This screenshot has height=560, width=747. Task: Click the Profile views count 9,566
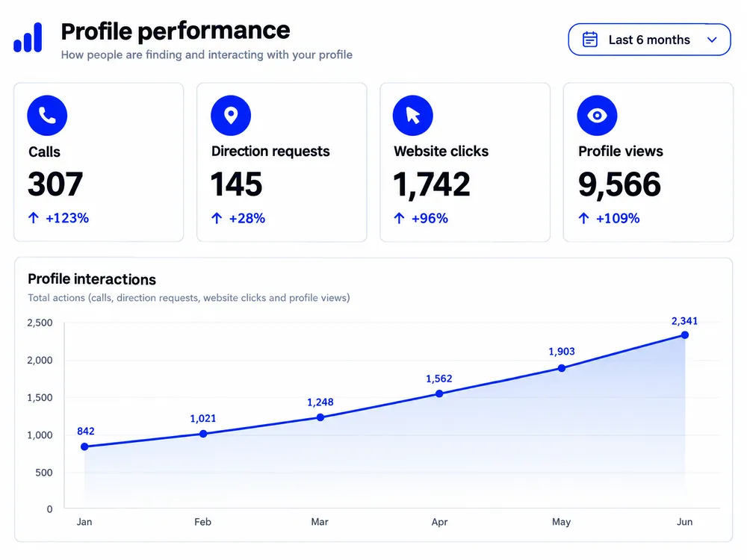click(x=619, y=184)
